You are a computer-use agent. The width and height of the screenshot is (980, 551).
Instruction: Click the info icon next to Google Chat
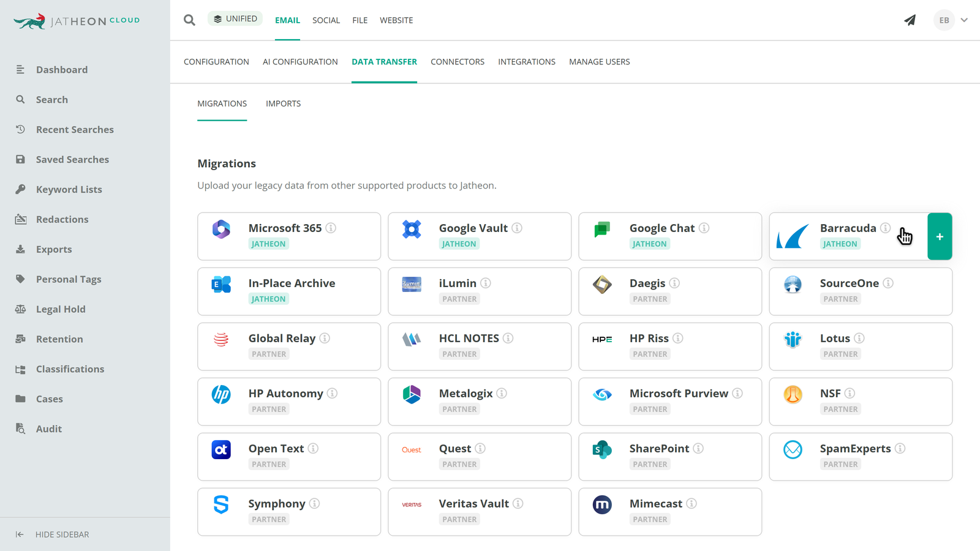[704, 228]
